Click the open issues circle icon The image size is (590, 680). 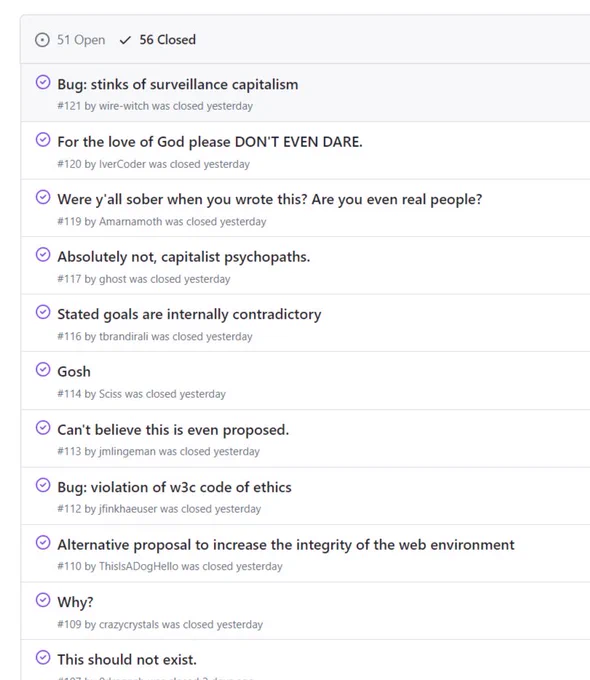(x=42, y=40)
